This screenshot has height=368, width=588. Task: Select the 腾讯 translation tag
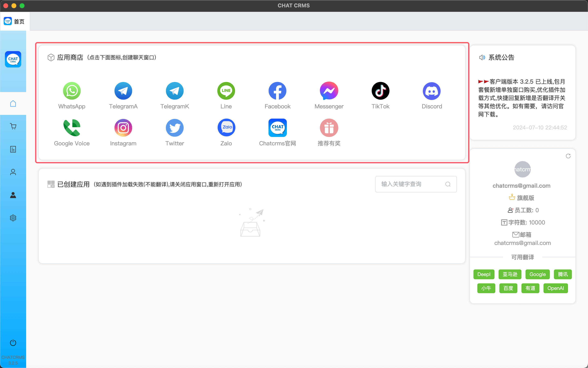point(563,274)
